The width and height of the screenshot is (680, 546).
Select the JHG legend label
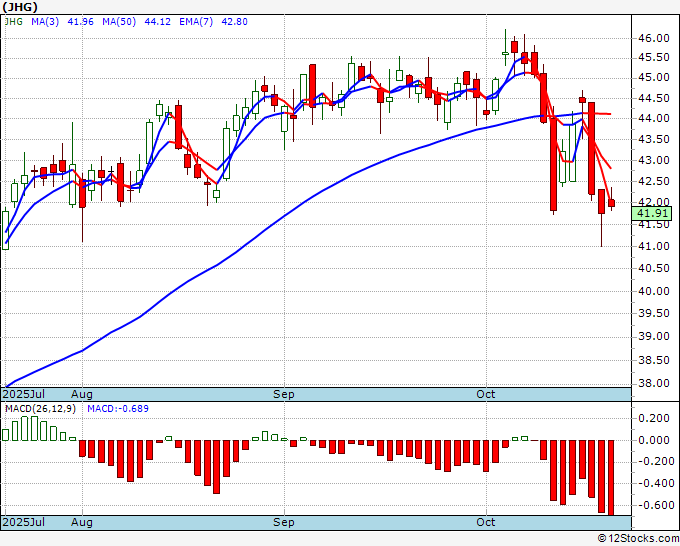click(x=13, y=22)
